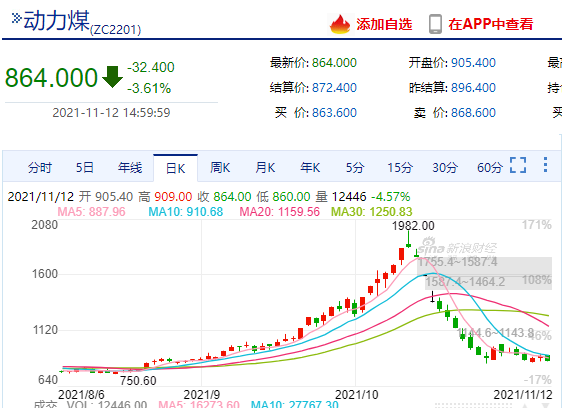Click the 1120 y-axis label

[45, 330]
